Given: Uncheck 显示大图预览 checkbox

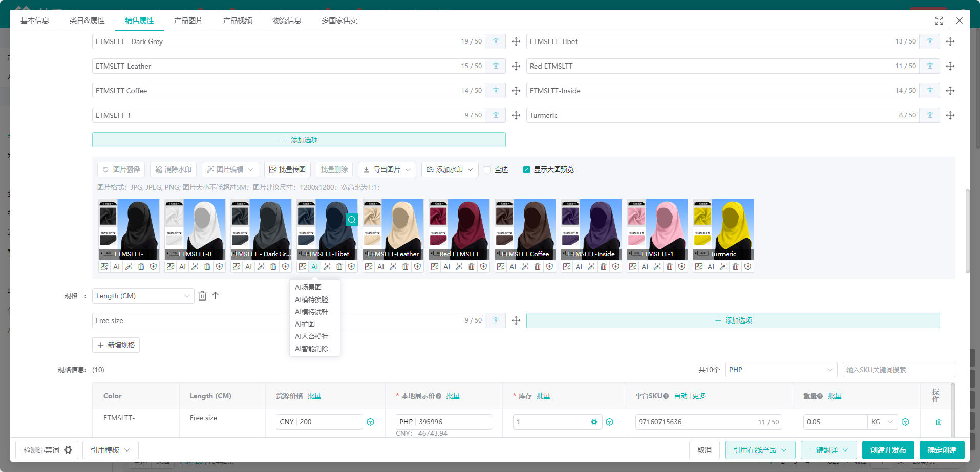Looking at the screenshot, I should point(526,169).
